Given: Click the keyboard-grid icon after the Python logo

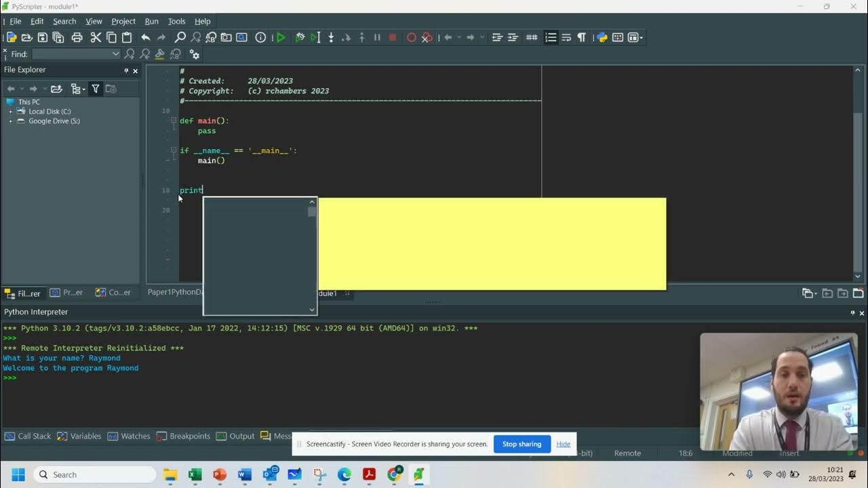Looking at the screenshot, I should pyautogui.click(x=618, y=38).
